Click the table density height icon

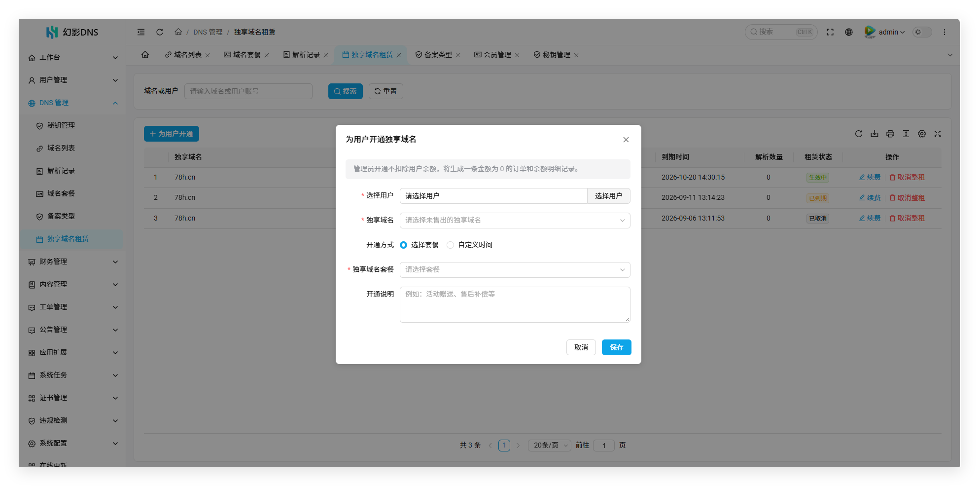pos(906,134)
